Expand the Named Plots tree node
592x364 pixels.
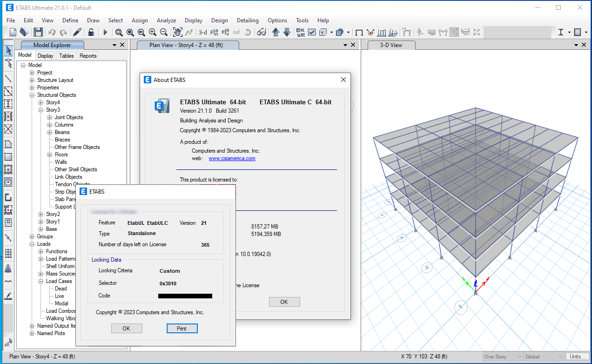32,333
